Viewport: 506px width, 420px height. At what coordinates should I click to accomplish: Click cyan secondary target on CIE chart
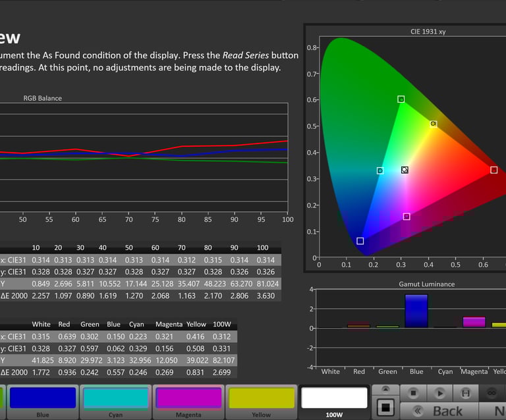coord(380,171)
